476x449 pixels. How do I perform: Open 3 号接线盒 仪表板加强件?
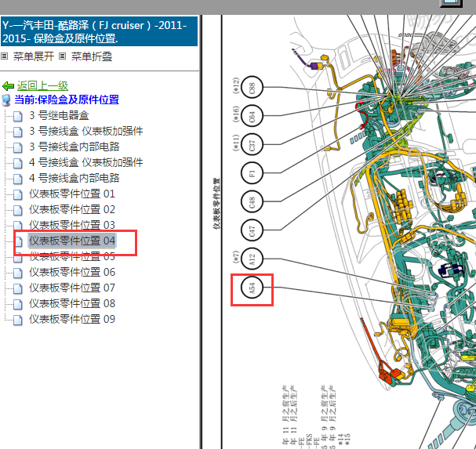pyautogui.click(x=86, y=131)
